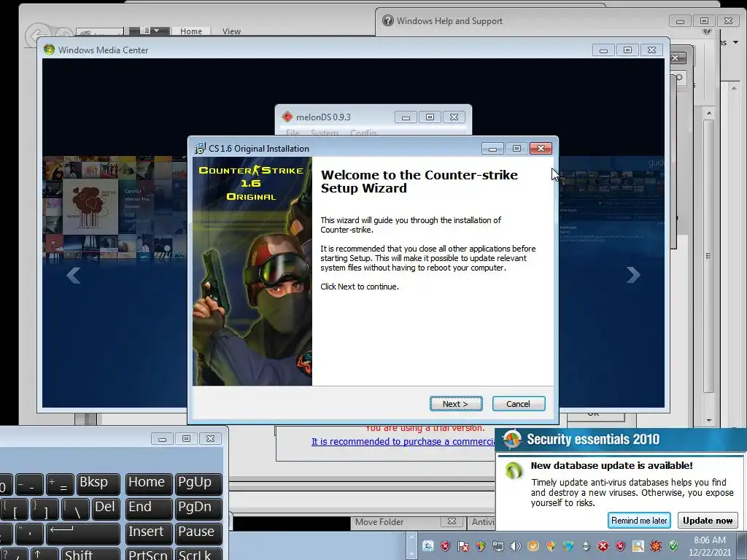
Task: Click the album art thumbnail in Media Center
Action: pos(90,206)
